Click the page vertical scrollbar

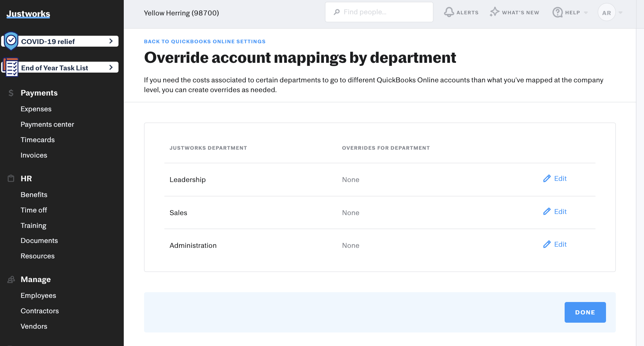click(640, 173)
